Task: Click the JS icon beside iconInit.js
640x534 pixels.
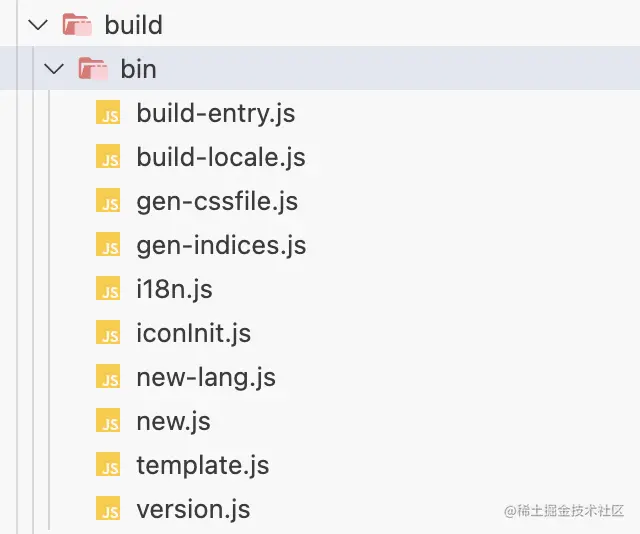Action: click(x=108, y=333)
